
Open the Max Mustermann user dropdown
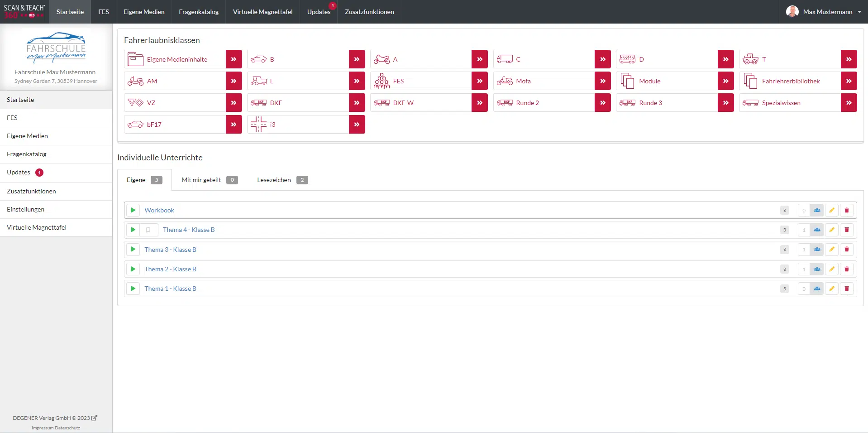(x=824, y=12)
